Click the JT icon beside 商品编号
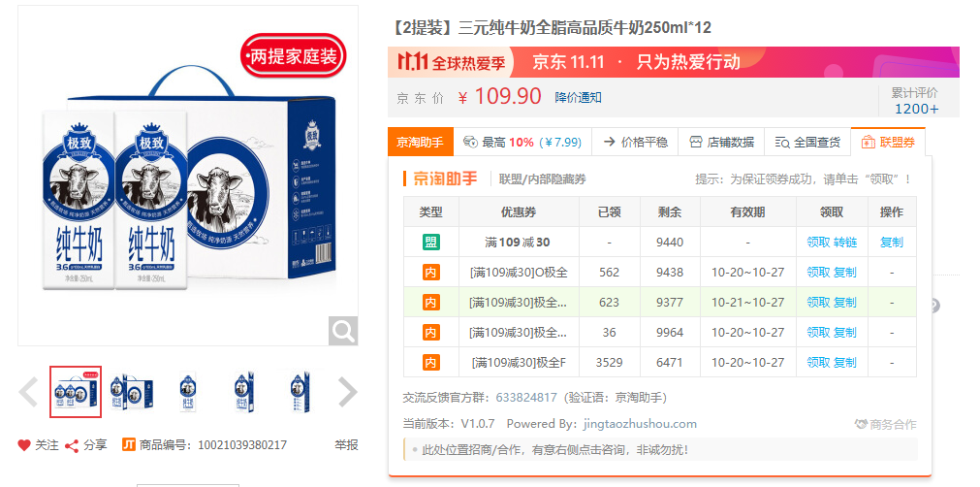The image size is (980, 487). pyautogui.click(x=129, y=444)
